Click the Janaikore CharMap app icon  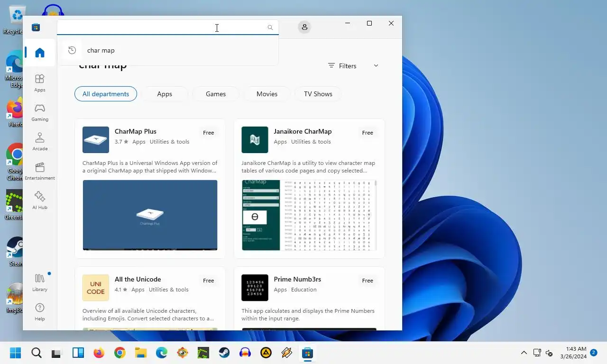255,140
